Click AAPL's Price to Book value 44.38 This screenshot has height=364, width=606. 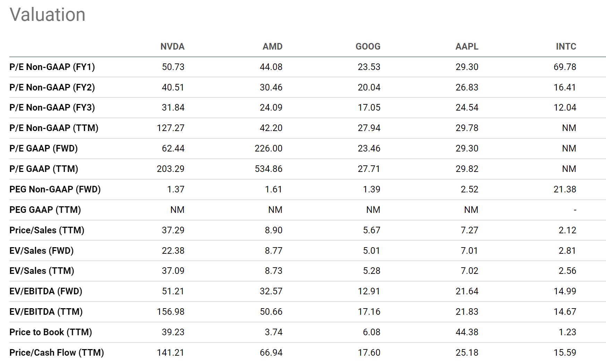coord(467,332)
